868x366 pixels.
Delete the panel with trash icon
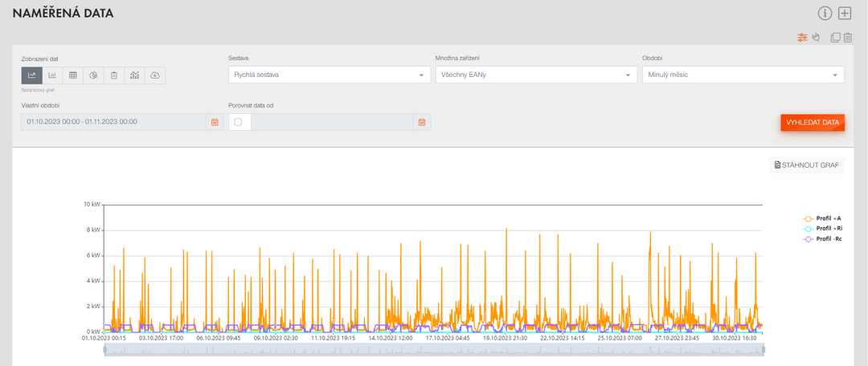click(x=848, y=37)
